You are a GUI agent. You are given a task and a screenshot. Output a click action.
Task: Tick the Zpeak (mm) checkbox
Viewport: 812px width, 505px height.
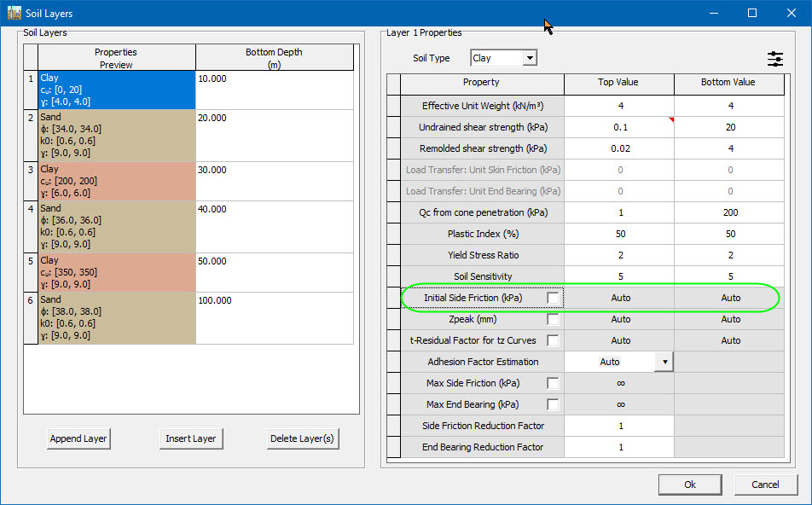click(x=553, y=319)
